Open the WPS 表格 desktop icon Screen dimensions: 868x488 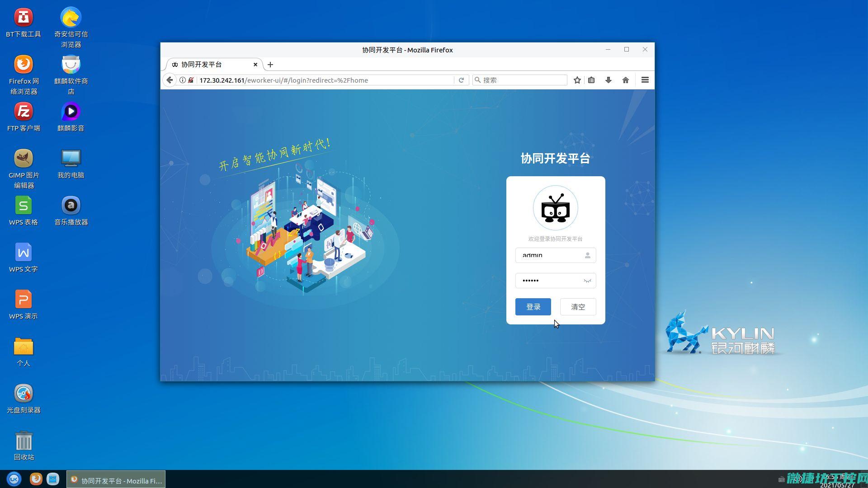pyautogui.click(x=24, y=211)
